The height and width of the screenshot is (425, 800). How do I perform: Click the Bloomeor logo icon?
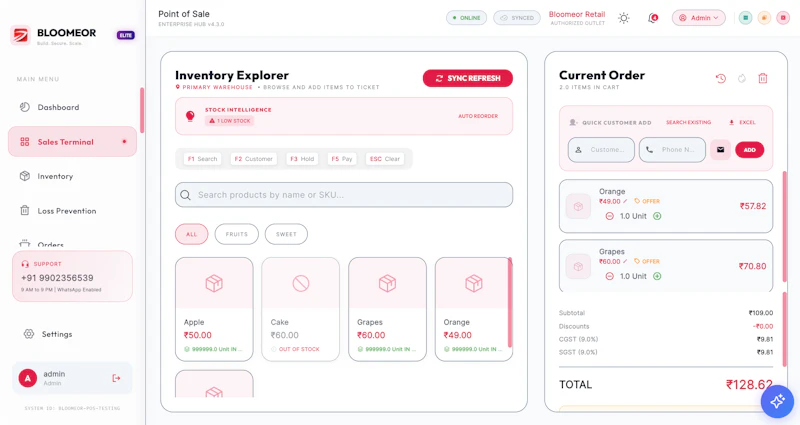tap(20, 35)
